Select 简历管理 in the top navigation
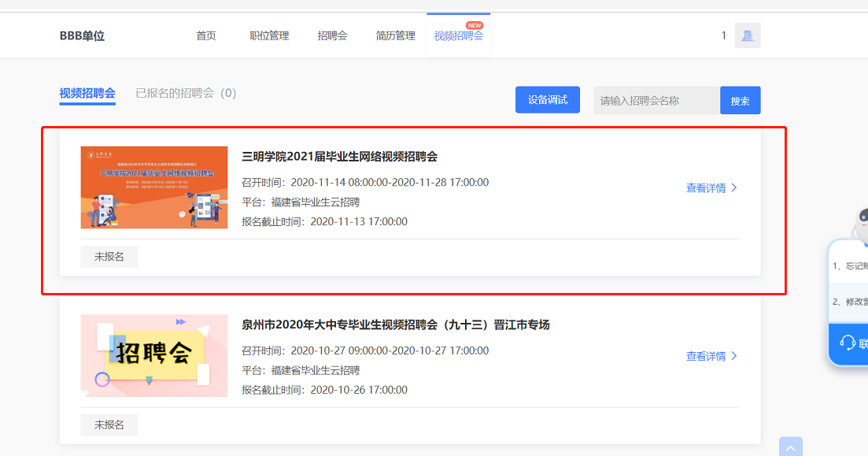Image resolution: width=868 pixels, height=456 pixels. [x=395, y=35]
